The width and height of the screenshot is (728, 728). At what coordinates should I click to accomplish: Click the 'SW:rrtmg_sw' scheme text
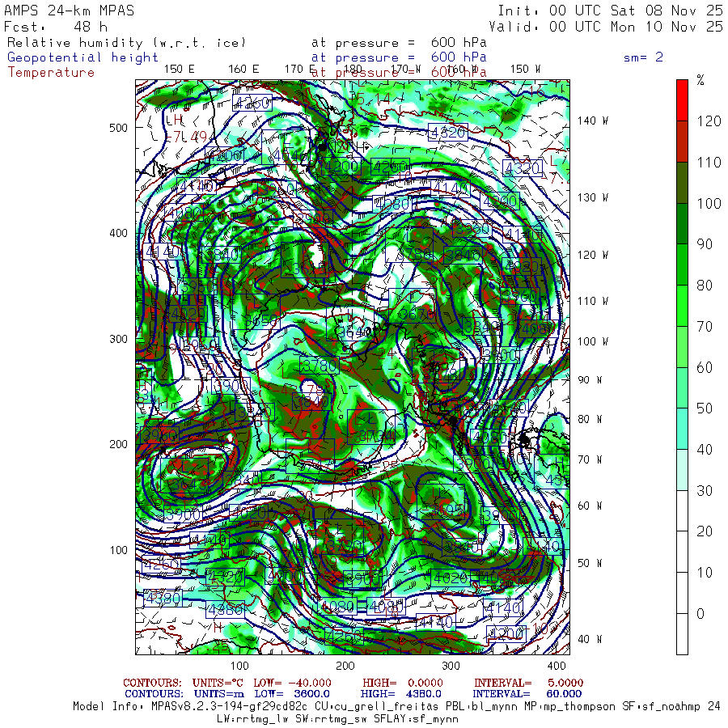point(331,719)
